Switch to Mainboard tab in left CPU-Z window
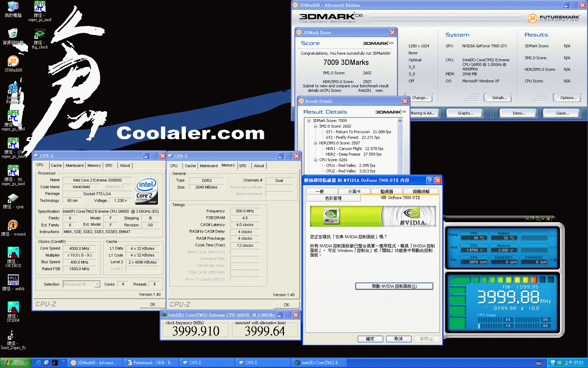 pyautogui.click(x=75, y=165)
